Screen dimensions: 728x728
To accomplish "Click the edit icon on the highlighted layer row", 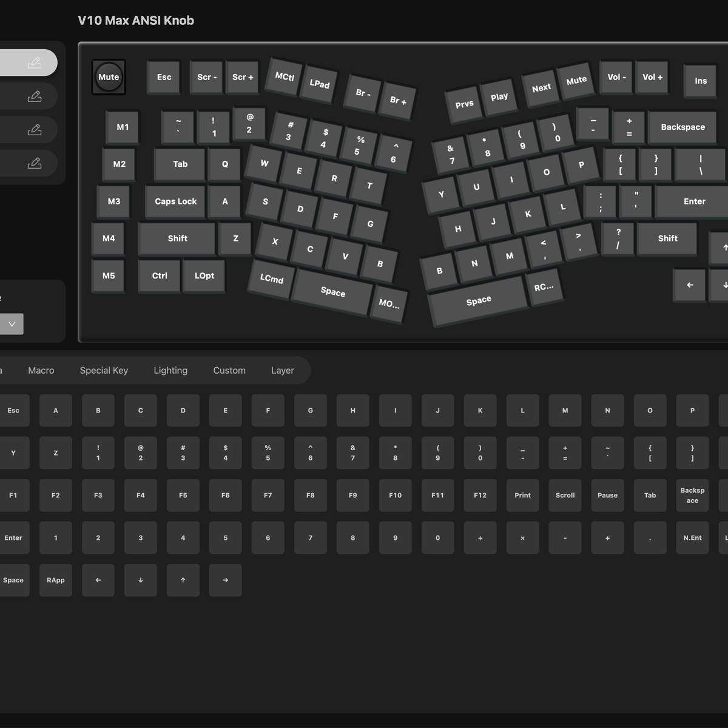I will [x=35, y=62].
